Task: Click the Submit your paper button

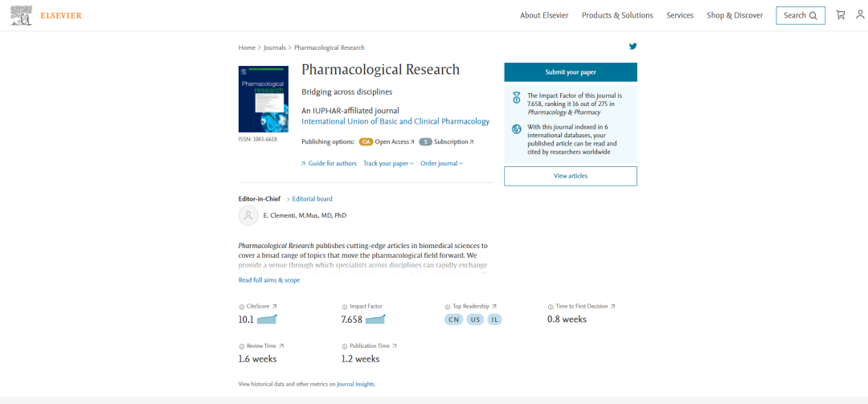Action: [571, 72]
